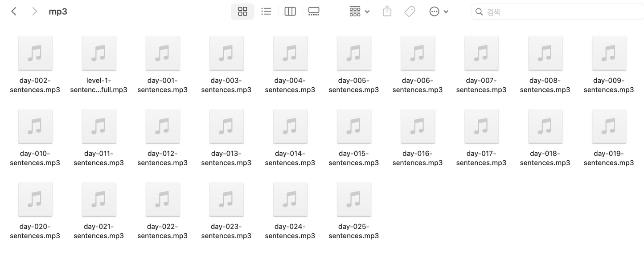Click the Share toolbar button
The width and height of the screenshot is (644, 277).
(x=387, y=12)
